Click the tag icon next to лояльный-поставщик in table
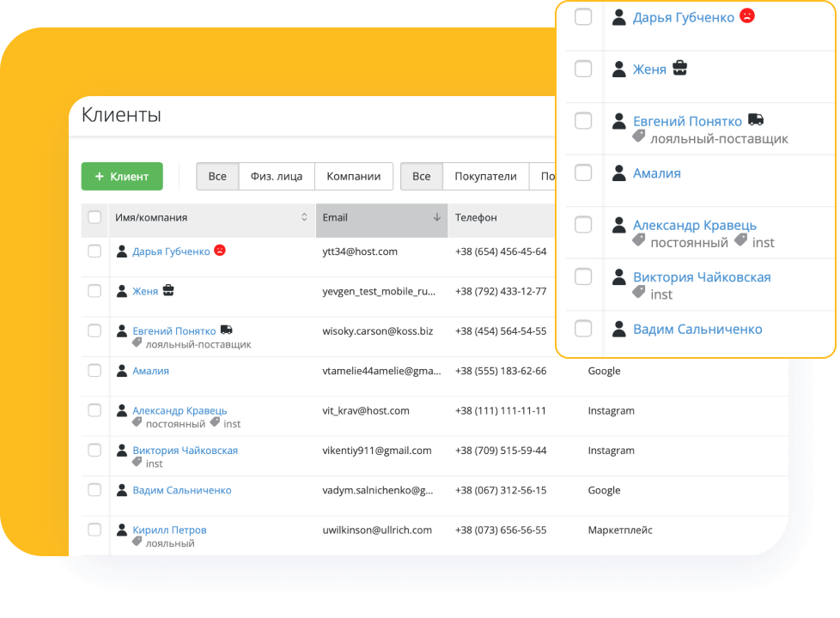This screenshot has height=618, width=840. 137,342
